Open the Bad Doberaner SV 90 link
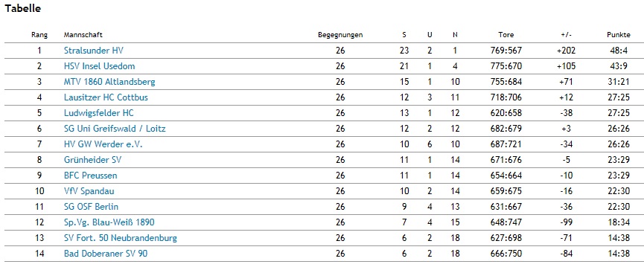Screen dimensions: 644x270 click(106, 253)
